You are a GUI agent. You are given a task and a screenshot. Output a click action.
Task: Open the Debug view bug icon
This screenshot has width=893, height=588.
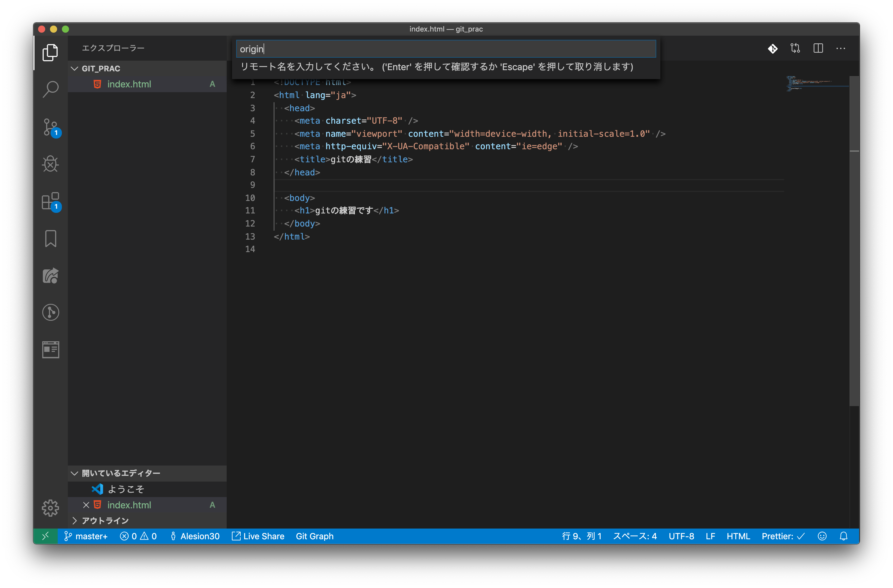tap(50, 163)
